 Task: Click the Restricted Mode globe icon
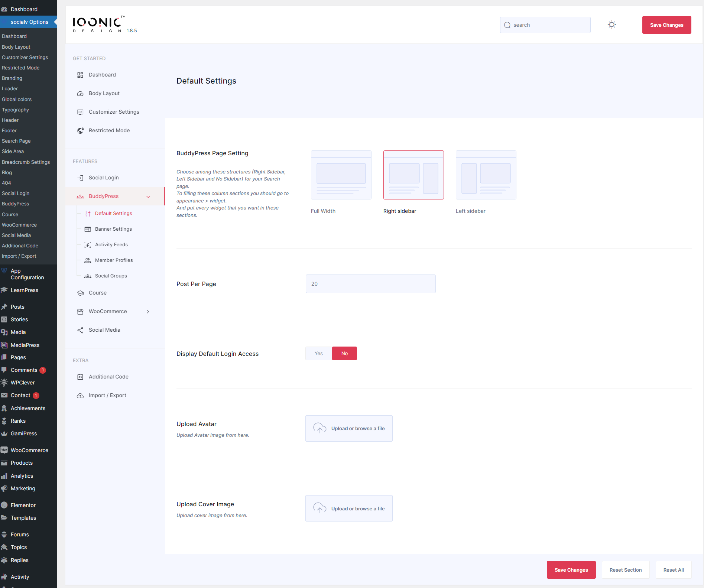tap(80, 131)
